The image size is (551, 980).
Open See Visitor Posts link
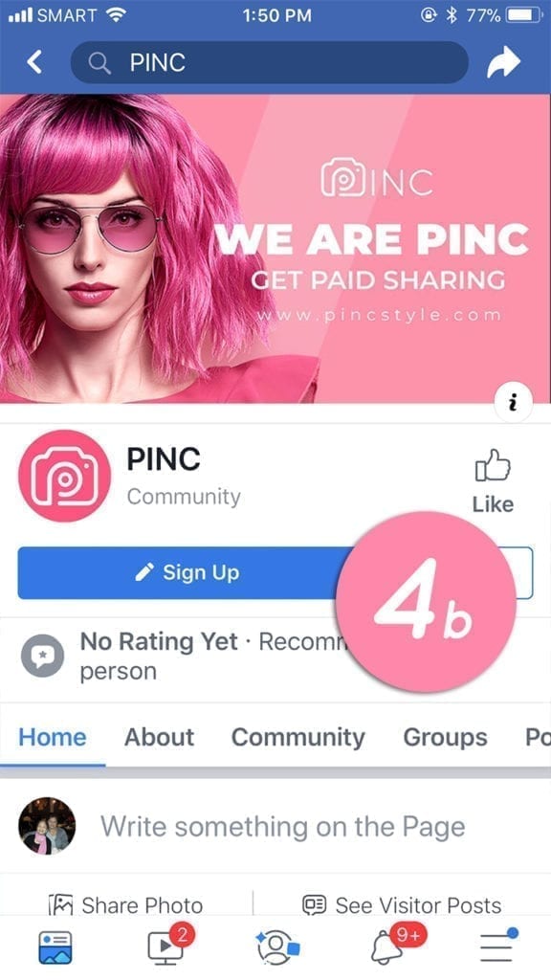[402, 905]
